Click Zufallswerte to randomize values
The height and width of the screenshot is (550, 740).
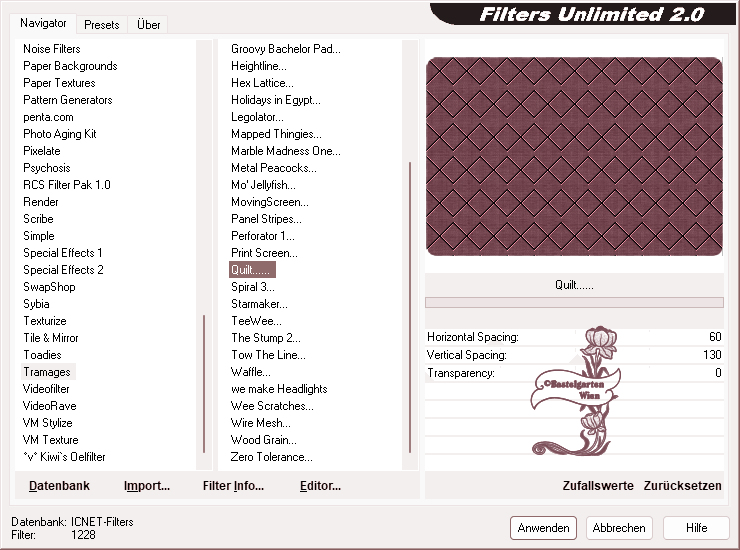[597, 485]
